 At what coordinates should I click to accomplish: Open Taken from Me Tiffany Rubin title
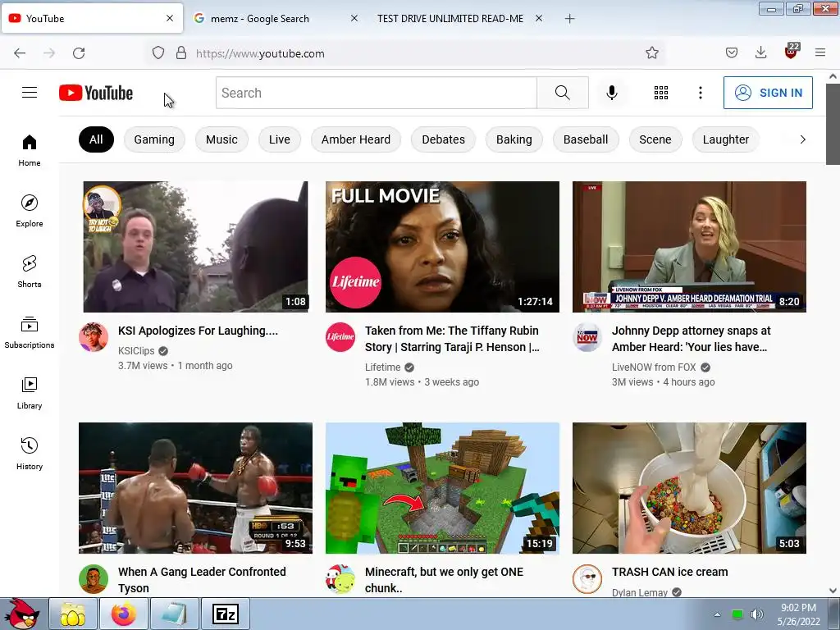pos(452,339)
